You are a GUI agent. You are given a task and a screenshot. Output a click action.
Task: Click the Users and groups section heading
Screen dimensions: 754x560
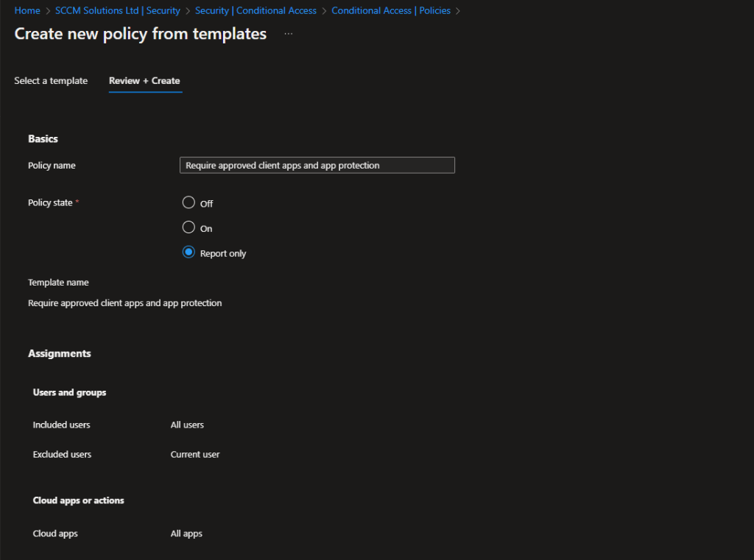69,393
